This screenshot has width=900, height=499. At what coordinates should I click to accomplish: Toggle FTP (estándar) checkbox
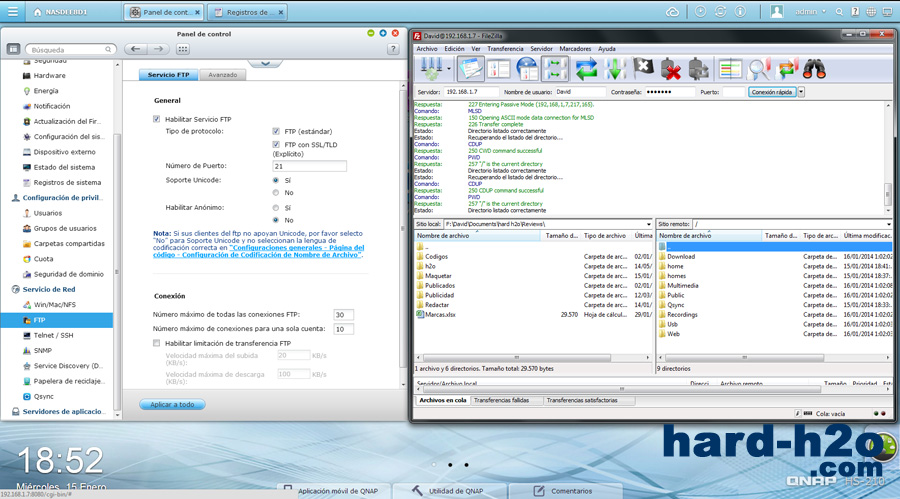pyautogui.click(x=276, y=131)
